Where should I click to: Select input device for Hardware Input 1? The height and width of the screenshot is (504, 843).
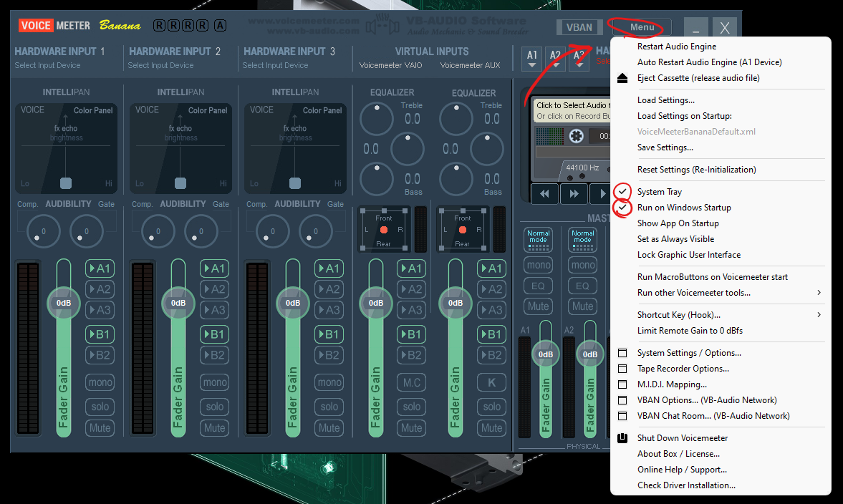(47, 66)
